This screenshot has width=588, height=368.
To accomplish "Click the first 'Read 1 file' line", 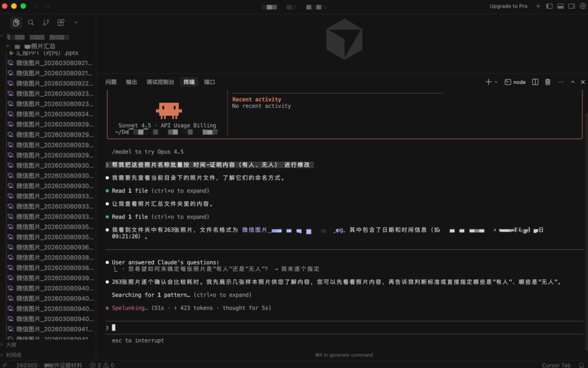I will [x=160, y=191].
